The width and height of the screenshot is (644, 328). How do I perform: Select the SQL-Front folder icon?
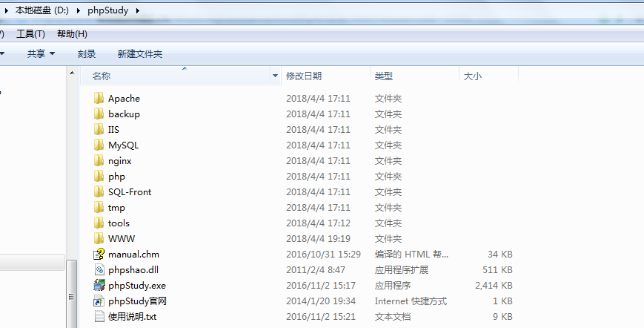pyautogui.click(x=99, y=192)
